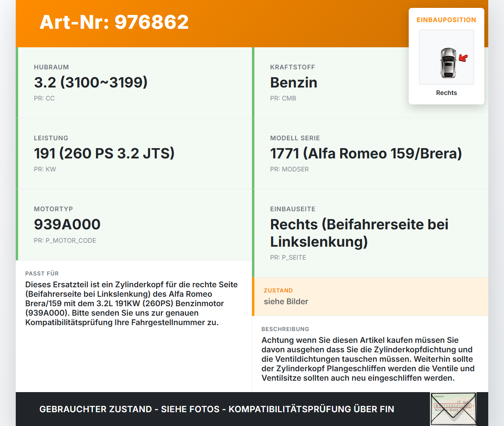Image resolution: width=504 pixels, height=426 pixels.
Task: Open the envelope thumbnail in the footer
Action: click(x=454, y=409)
